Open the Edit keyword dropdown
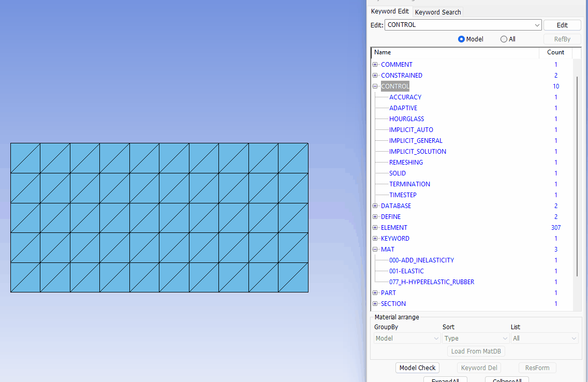The height and width of the screenshot is (382, 588). click(537, 25)
